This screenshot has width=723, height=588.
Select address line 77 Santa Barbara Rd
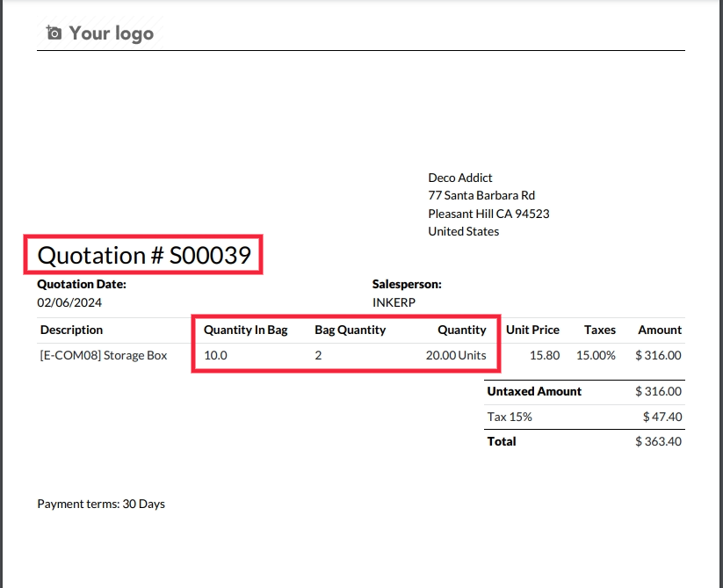[x=481, y=195]
